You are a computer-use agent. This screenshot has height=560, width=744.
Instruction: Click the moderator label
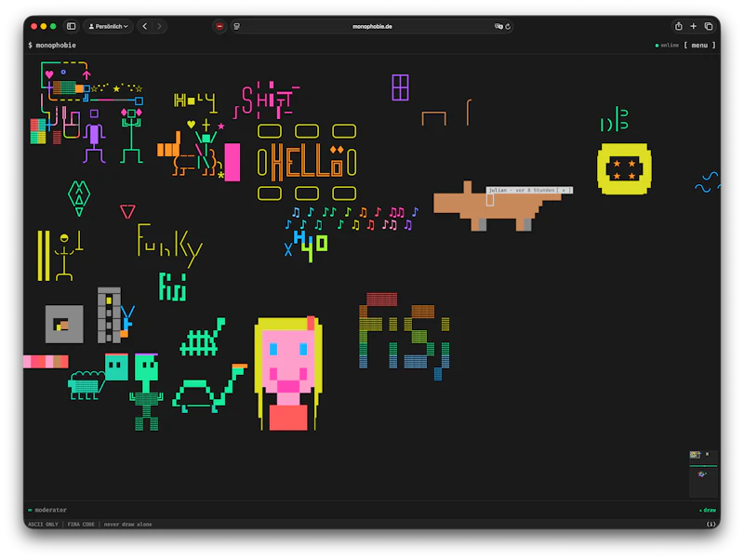click(x=50, y=510)
